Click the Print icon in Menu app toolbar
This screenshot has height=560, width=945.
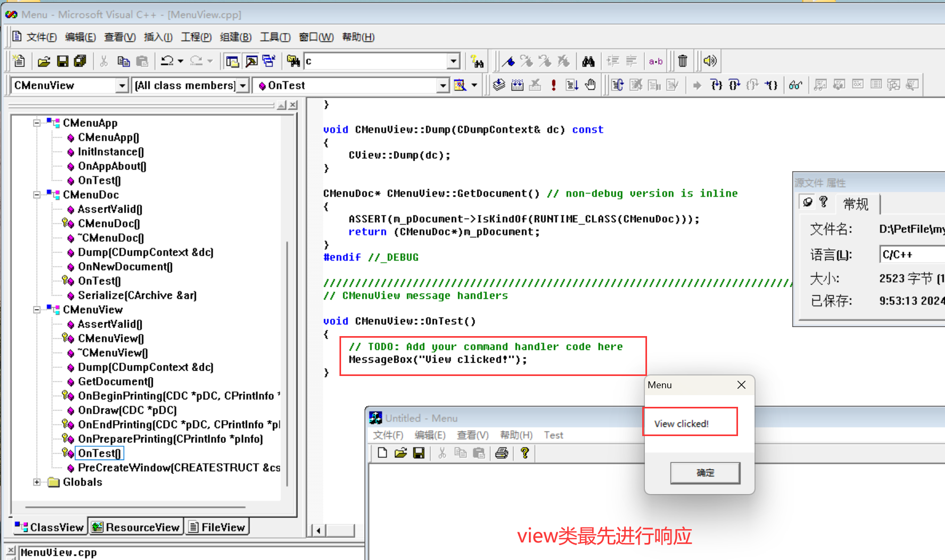pyautogui.click(x=501, y=453)
